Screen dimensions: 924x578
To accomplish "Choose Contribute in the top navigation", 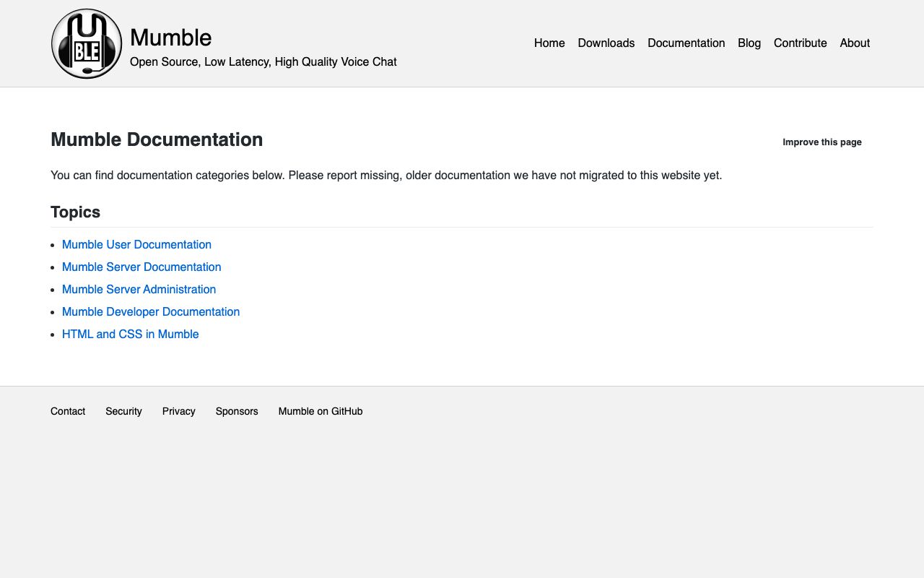I will point(801,43).
